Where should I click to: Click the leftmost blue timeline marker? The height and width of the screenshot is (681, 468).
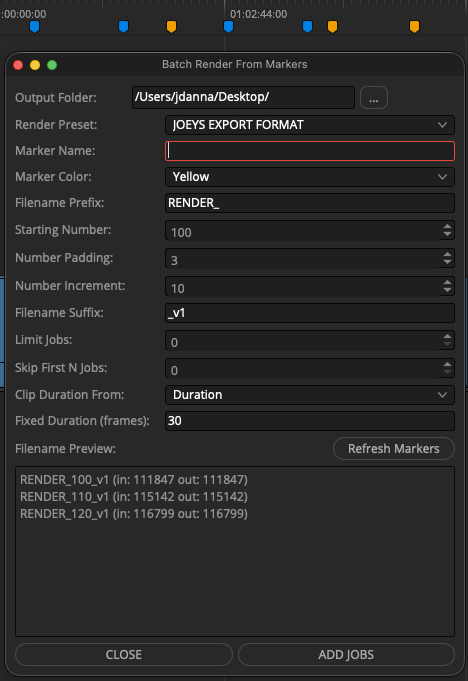click(x=34, y=26)
